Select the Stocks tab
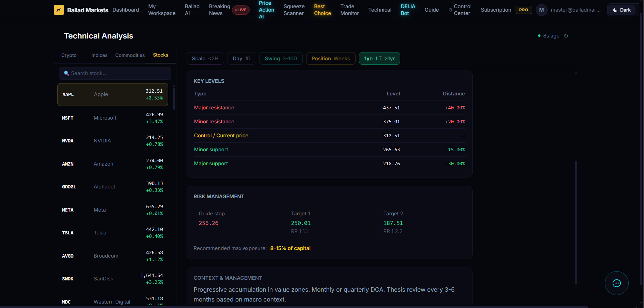Screen dimensions: 644x308 coord(160,55)
